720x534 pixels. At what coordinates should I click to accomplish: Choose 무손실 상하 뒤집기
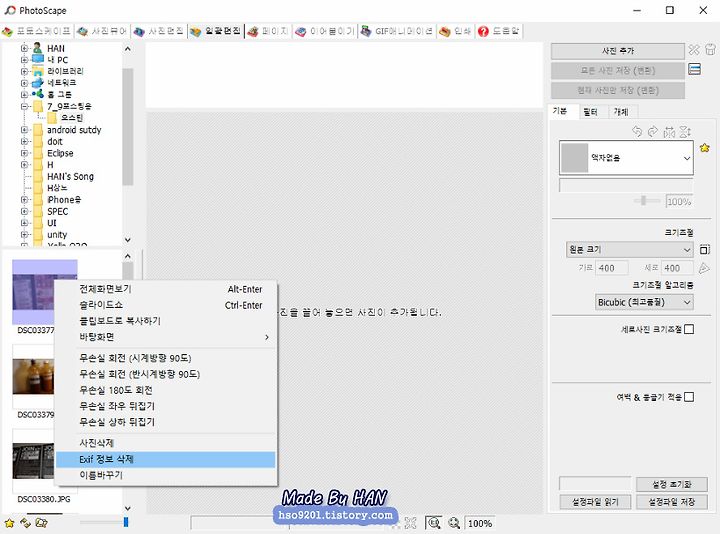coord(166,422)
